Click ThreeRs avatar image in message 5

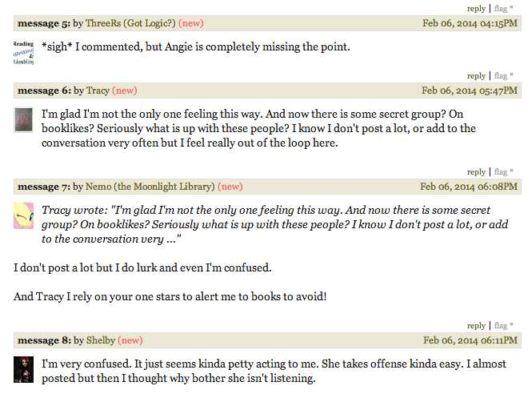tap(24, 53)
